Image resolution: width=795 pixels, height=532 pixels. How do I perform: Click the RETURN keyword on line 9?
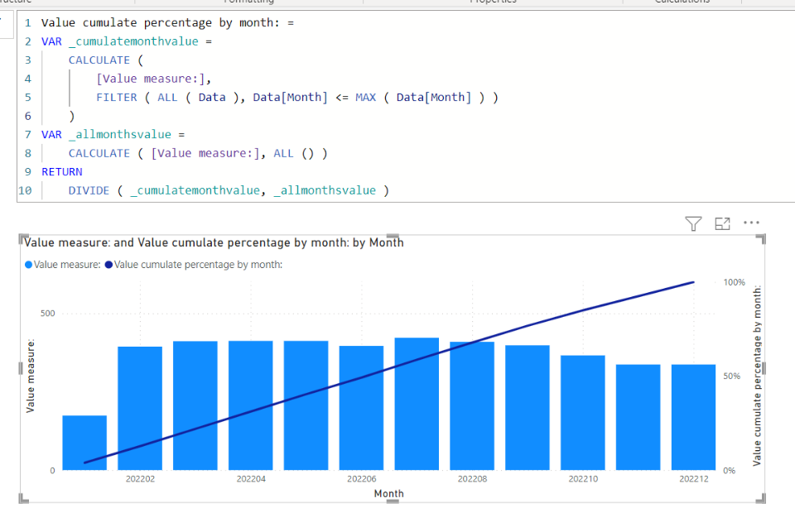[x=62, y=172]
